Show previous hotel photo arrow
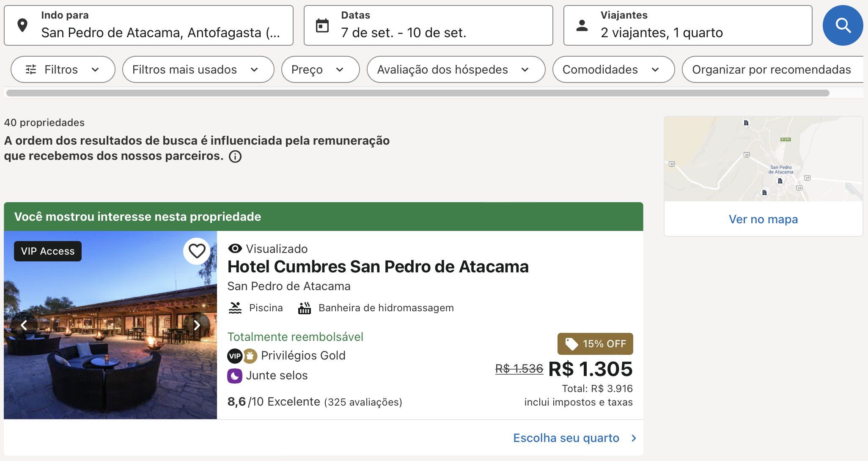Image resolution: width=868 pixels, height=461 pixels. click(x=24, y=325)
